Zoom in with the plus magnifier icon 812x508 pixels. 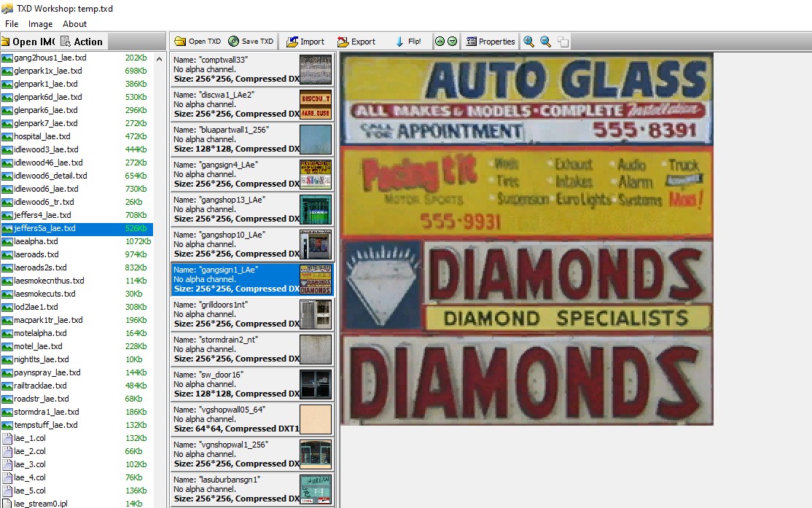[x=528, y=42]
